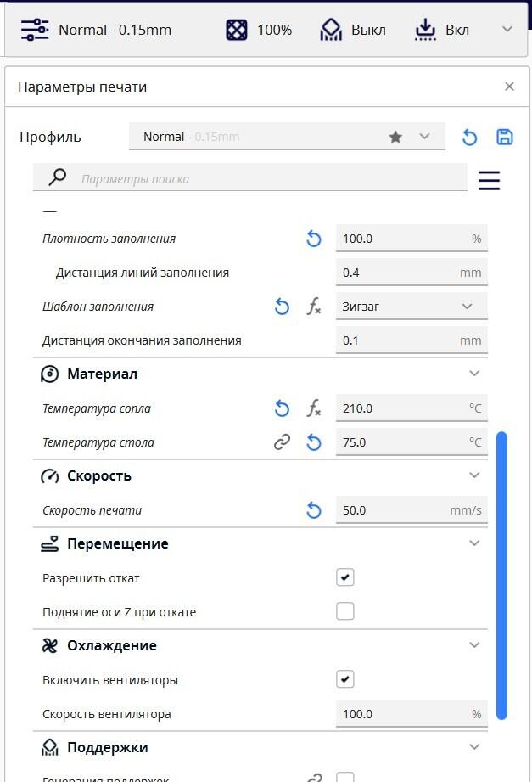
Task: Click the link icon for Температура стола
Action: coord(282,442)
